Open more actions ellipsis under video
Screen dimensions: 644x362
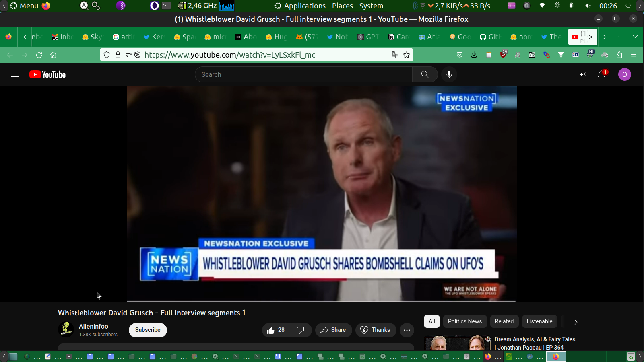coord(407,330)
